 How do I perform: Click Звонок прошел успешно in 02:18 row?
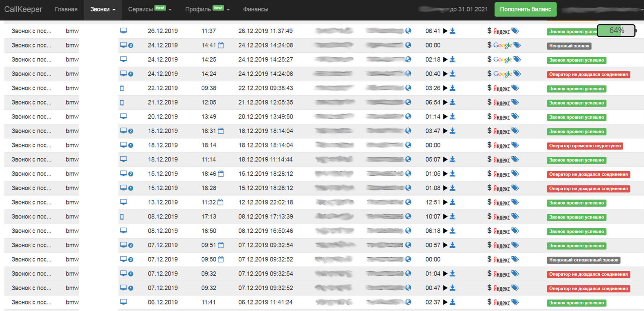pos(577,60)
